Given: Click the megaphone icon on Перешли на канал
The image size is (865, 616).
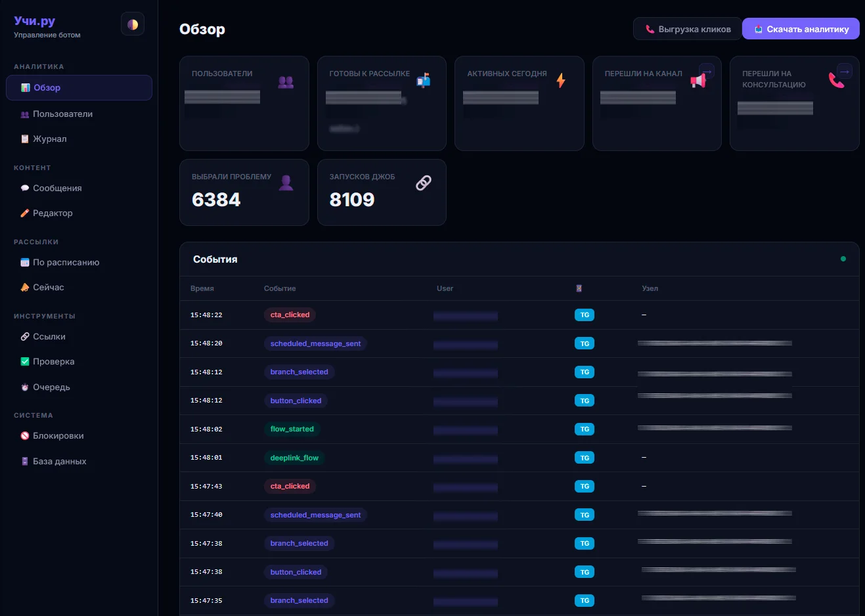Looking at the screenshot, I should [x=698, y=81].
